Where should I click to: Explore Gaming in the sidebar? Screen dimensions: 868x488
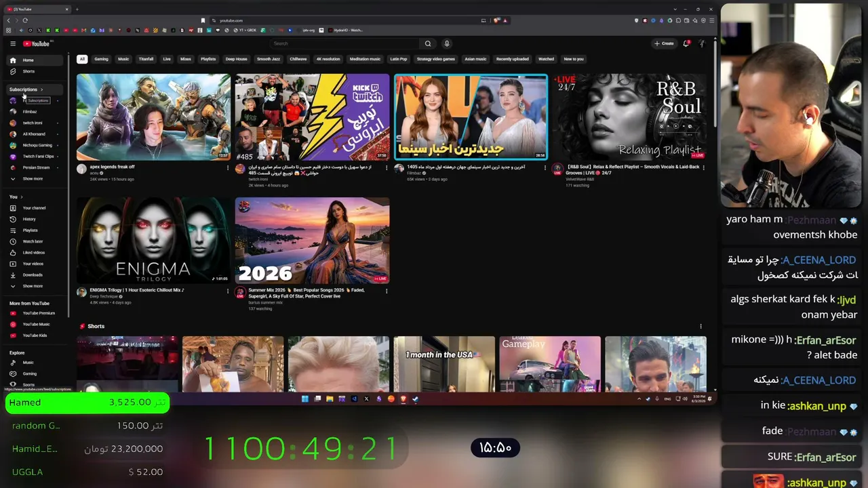point(34,373)
